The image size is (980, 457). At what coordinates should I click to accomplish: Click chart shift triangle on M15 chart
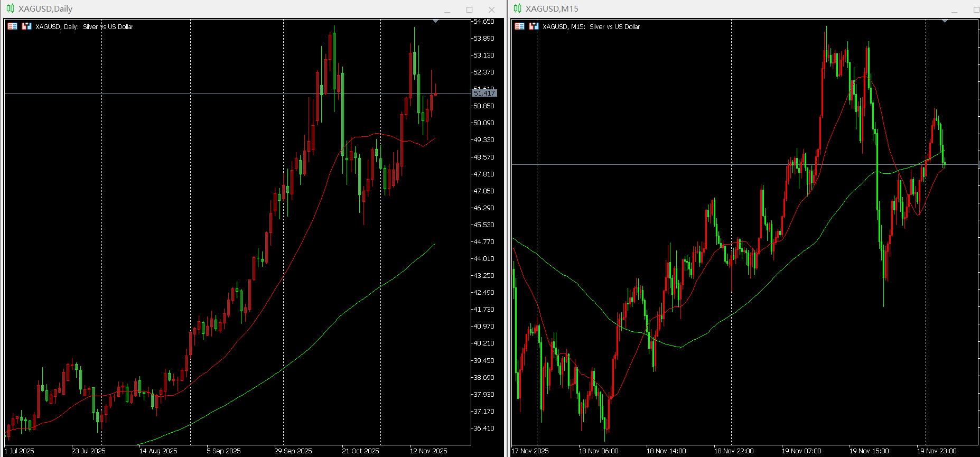(x=945, y=21)
